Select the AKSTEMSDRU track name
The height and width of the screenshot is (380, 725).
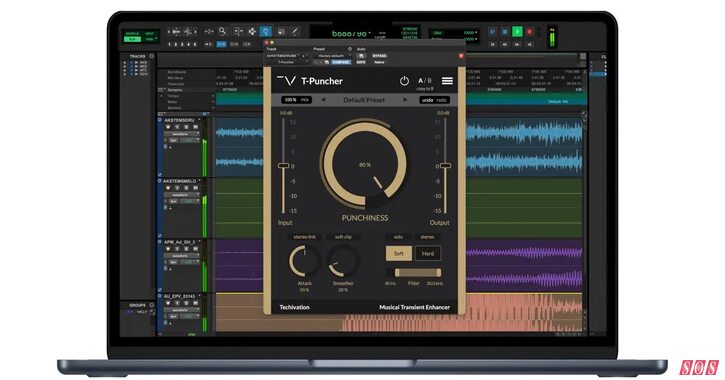click(x=180, y=120)
